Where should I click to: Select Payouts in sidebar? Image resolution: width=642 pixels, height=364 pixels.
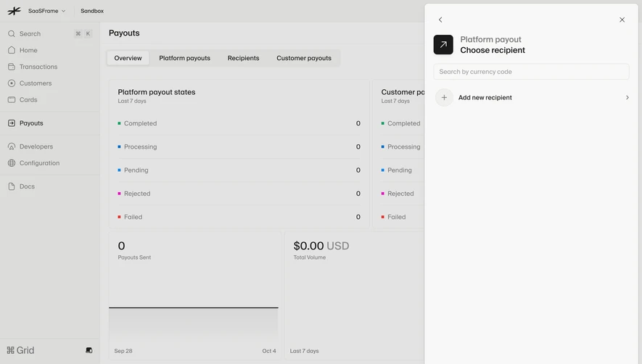click(x=31, y=123)
